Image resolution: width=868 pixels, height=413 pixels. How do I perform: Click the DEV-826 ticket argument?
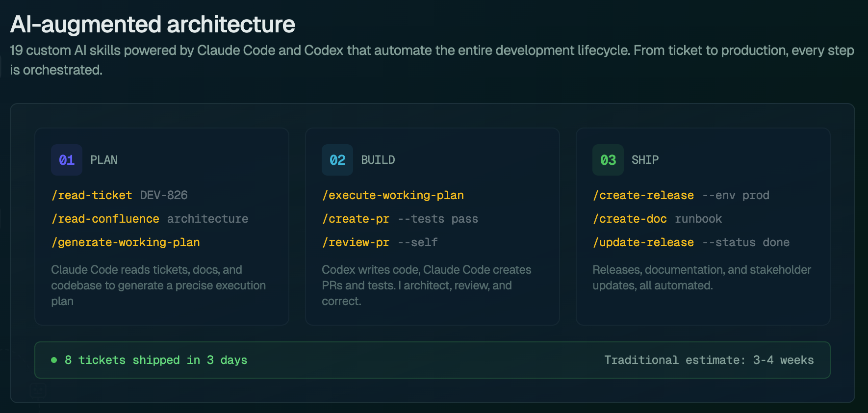[x=164, y=195]
